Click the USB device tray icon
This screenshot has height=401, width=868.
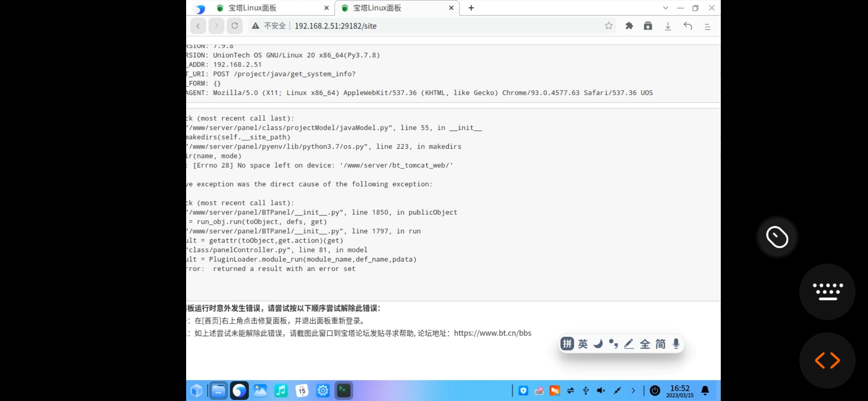(586, 390)
